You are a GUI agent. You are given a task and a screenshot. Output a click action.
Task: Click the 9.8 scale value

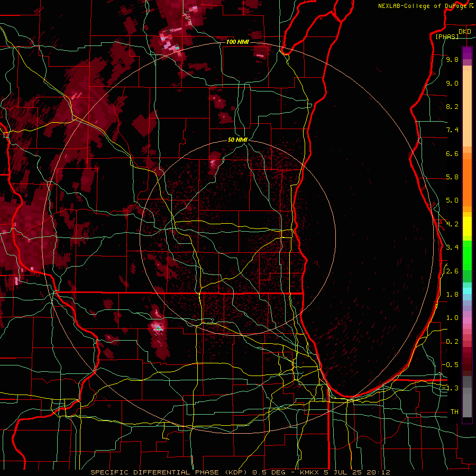pyautogui.click(x=452, y=60)
